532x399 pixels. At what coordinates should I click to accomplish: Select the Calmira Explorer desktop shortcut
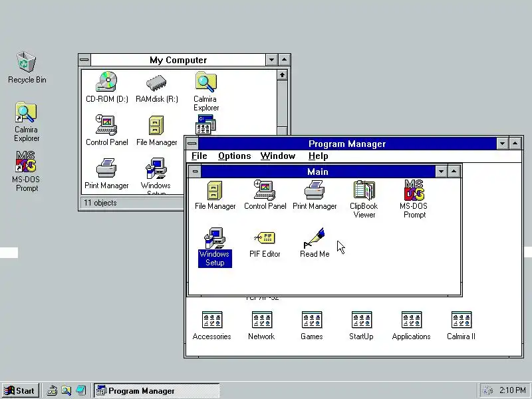coord(27,122)
